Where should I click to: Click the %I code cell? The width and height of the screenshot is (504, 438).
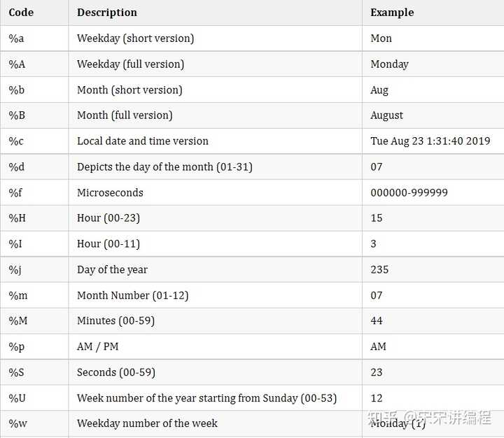point(15,244)
